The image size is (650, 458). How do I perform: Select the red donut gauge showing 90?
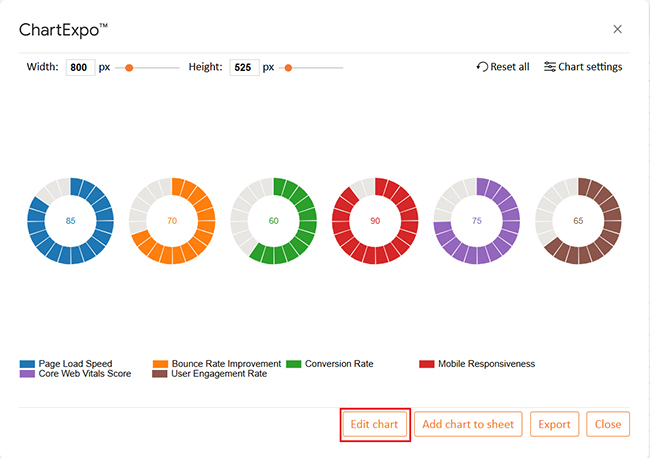375,221
